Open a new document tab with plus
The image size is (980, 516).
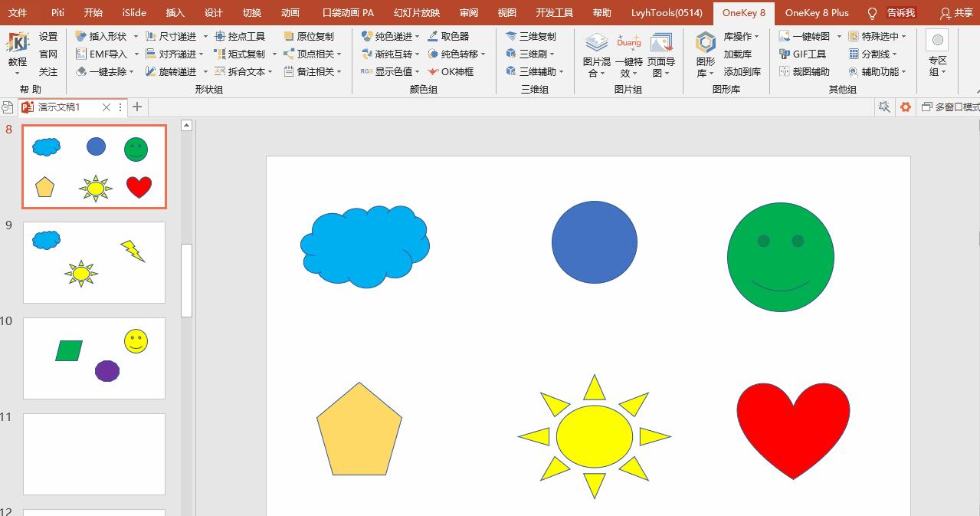click(x=137, y=107)
